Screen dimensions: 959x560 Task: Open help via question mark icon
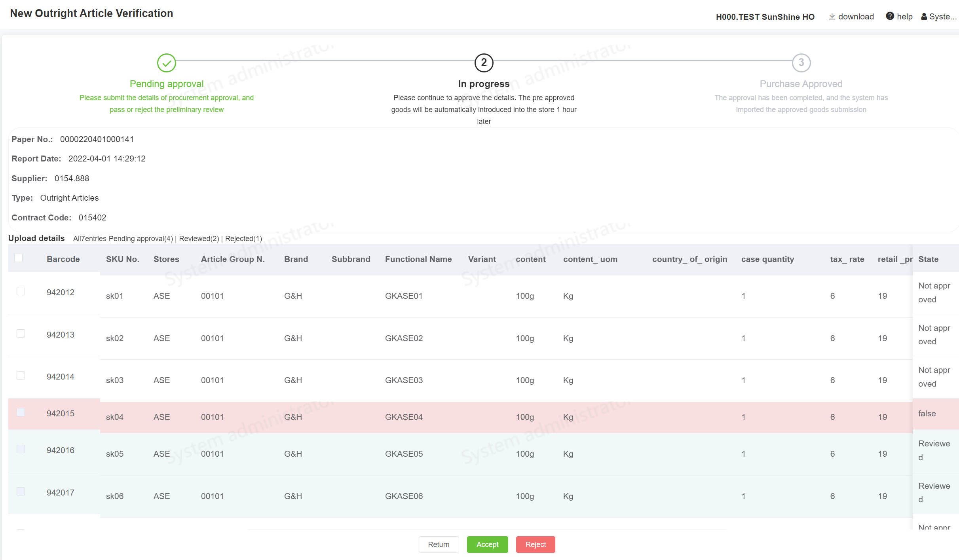890,16
